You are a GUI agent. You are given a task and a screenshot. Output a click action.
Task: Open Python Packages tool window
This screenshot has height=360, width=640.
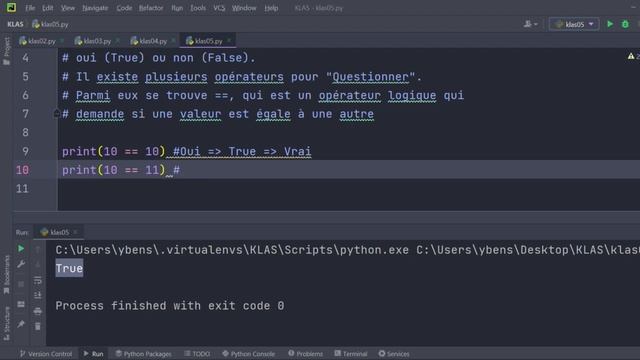tap(143, 353)
